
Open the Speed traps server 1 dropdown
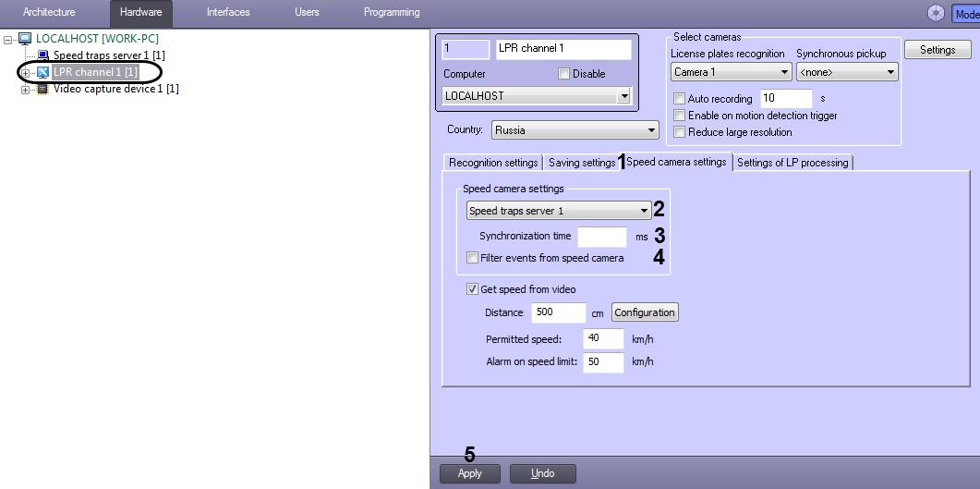coord(559,211)
